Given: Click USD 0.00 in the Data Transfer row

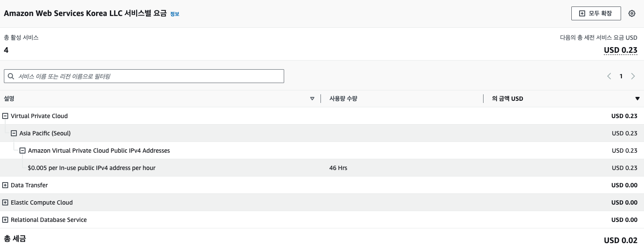Looking at the screenshot, I should 625,185.
